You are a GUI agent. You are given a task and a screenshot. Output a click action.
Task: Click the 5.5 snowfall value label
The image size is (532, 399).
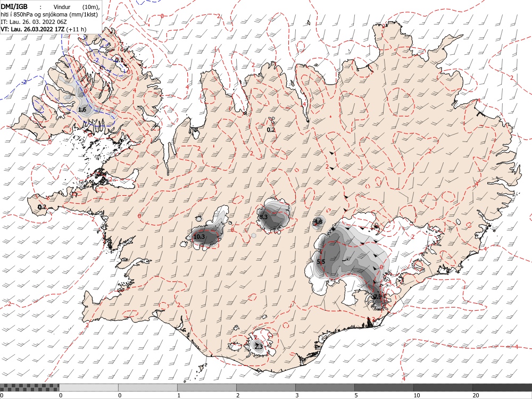321,262
